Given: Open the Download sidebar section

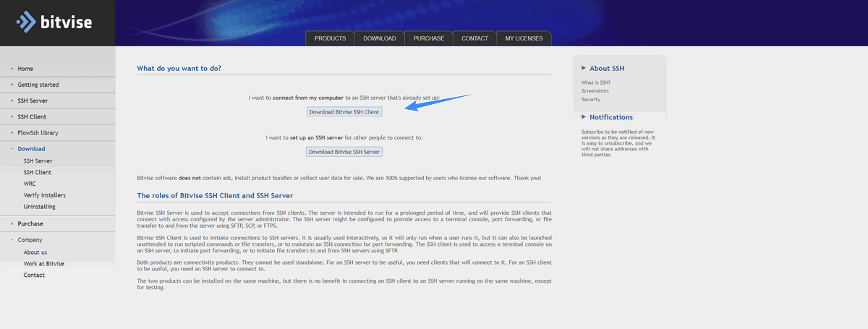Looking at the screenshot, I should [x=31, y=149].
